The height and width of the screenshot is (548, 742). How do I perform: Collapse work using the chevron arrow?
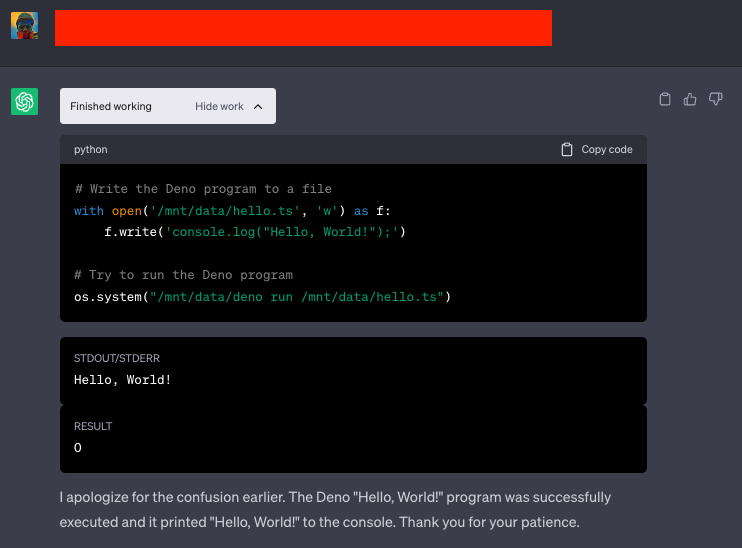point(258,107)
